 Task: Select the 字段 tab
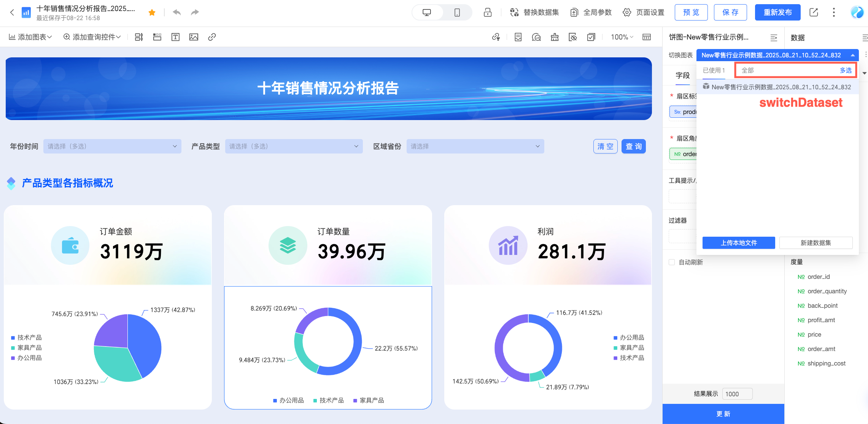[x=683, y=75]
